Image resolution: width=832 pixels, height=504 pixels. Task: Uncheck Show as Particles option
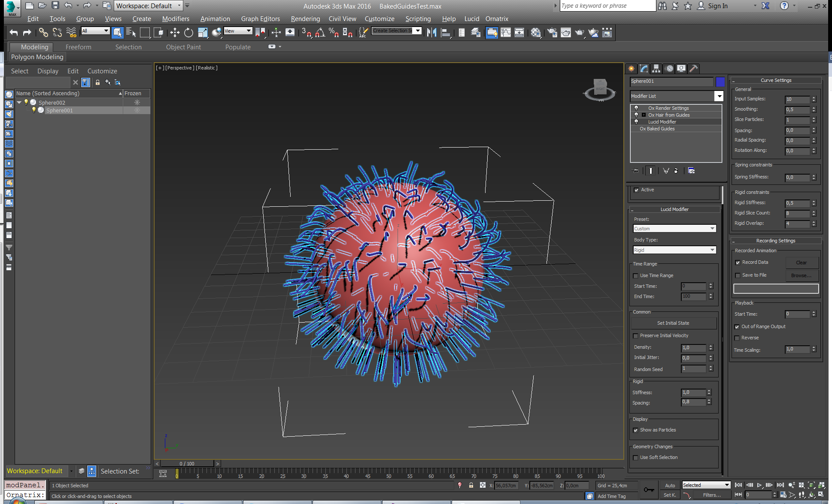[x=636, y=430]
